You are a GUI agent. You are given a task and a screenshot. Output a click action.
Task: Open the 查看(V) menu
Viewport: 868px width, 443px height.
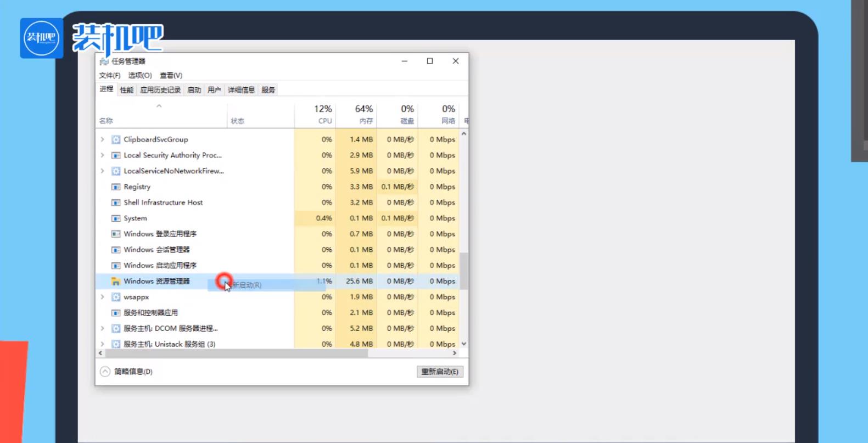pos(171,75)
